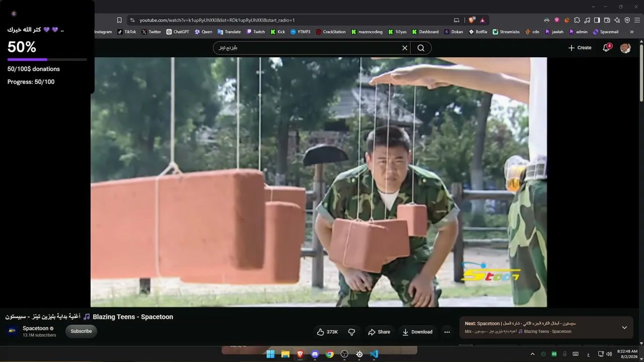Screen dimensions: 644x362
Task: Open the Twitch bookmark
Action: (256, 32)
